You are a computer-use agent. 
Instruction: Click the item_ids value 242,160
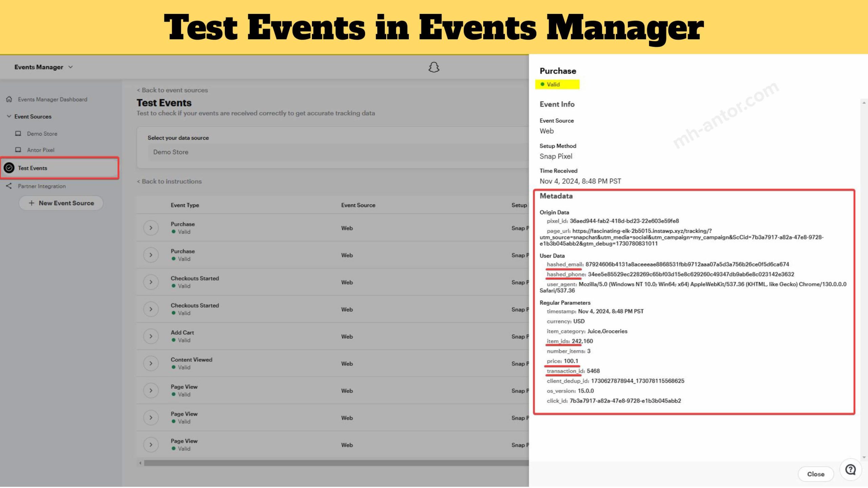pyautogui.click(x=582, y=341)
